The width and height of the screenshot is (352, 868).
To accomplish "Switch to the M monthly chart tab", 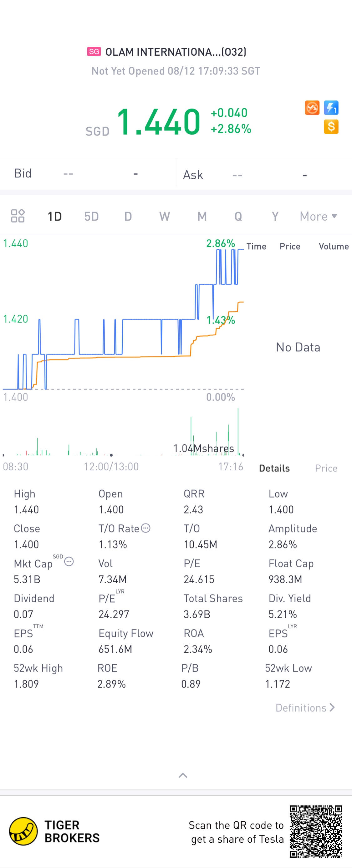I will pyautogui.click(x=202, y=216).
